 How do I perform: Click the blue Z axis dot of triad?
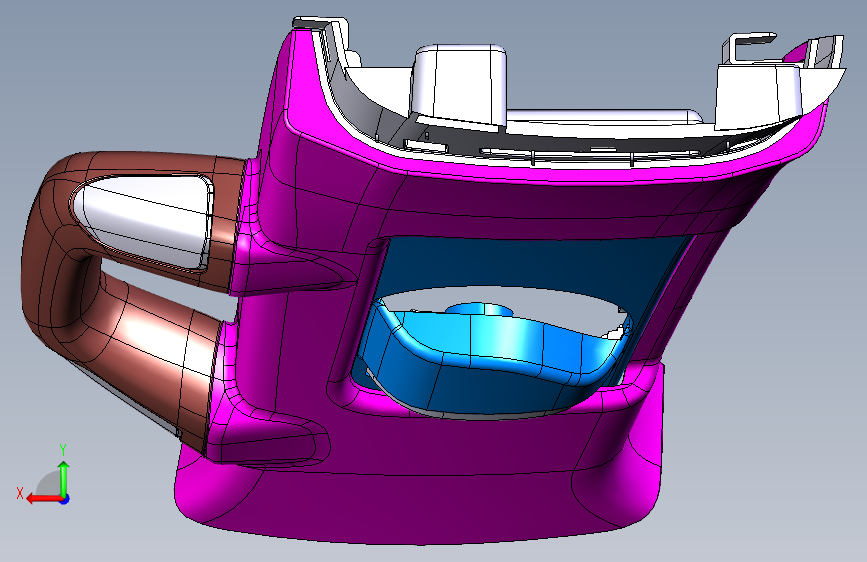tap(65, 499)
